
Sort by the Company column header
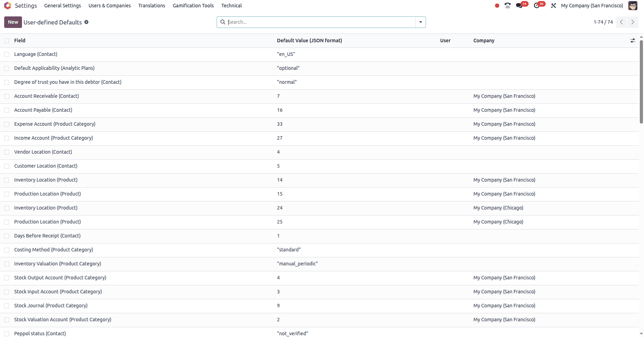[x=484, y=41]
